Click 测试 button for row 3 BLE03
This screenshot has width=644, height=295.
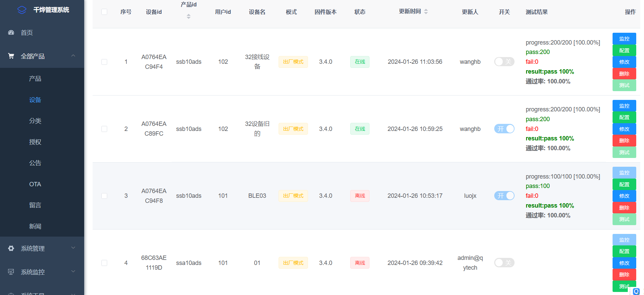click(x=624, y=219)
